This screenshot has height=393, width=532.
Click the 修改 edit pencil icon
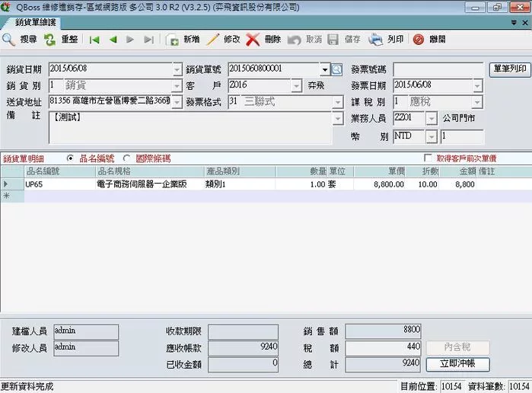tap(213, 40)
